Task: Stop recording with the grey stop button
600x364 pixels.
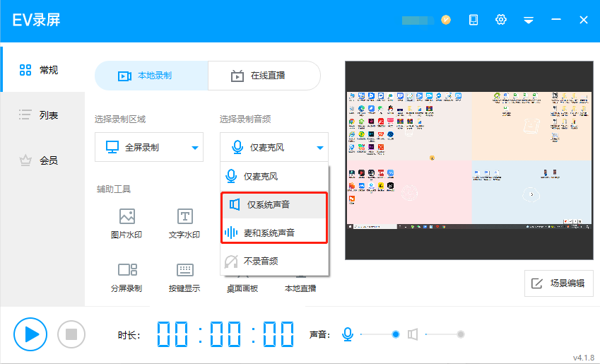Action: [71, 334]
